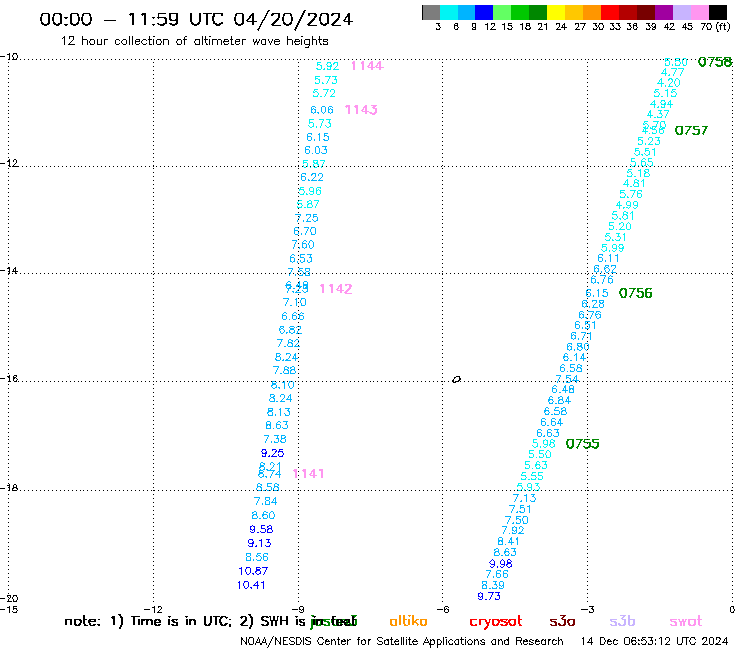Click the yellow swatch in the color scale
Screen dimensions: 740x650
click(556, 12)
